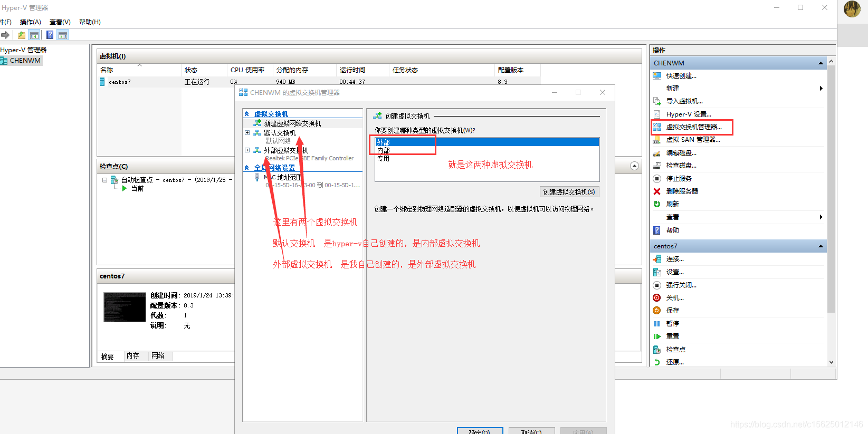Click the 连接 action for centos7
Viewport: 868px width, 434px height.
[x=674, y=259]
